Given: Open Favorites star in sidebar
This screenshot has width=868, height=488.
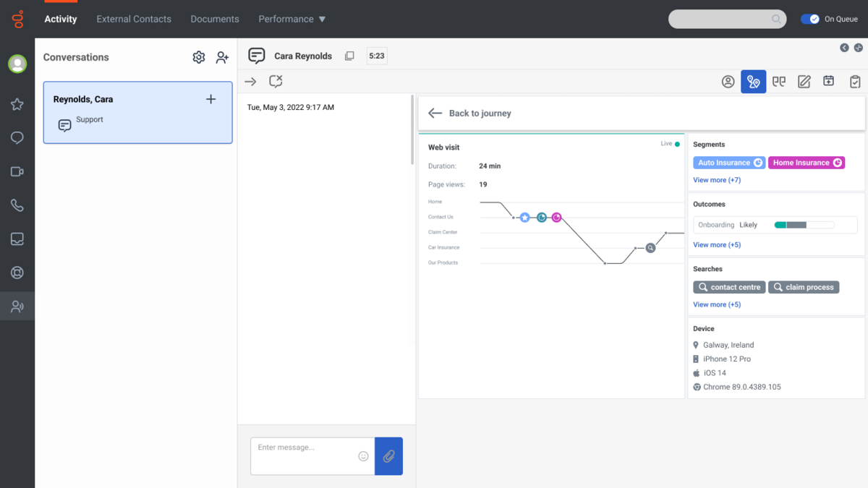Looking at the screenshot, I should click(x=17, y=104).
